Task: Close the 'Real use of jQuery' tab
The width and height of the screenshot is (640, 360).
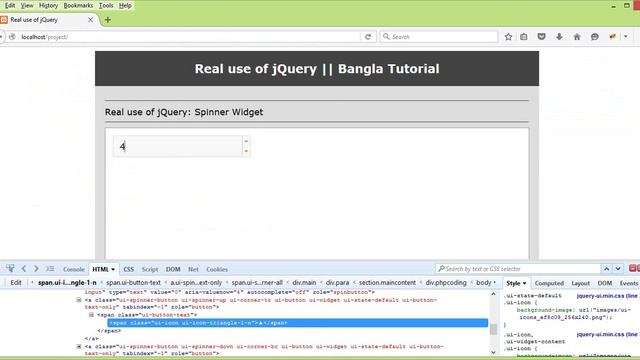Action: [91, 20]
